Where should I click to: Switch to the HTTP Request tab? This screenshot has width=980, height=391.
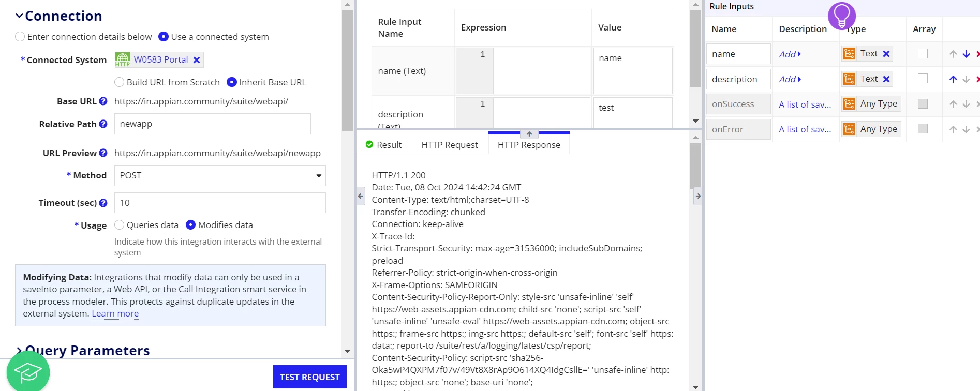(x=449, y=145)
